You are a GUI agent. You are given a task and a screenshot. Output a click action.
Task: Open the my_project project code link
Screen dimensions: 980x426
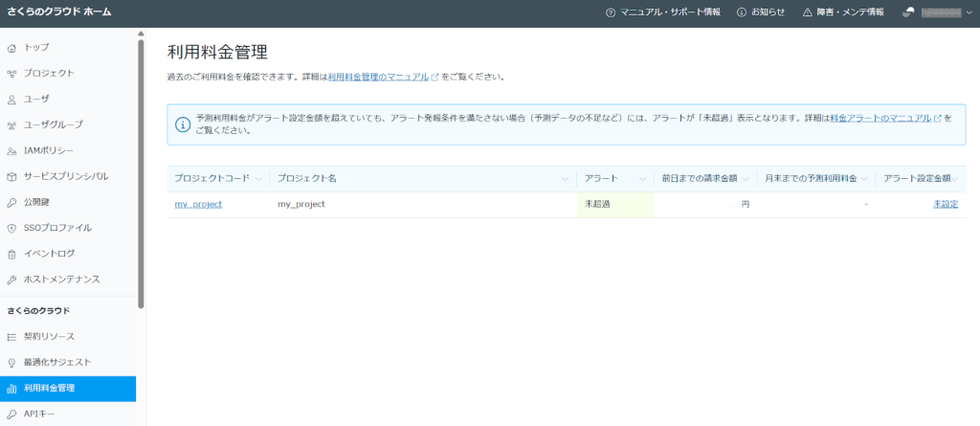[x=198, y=205]
